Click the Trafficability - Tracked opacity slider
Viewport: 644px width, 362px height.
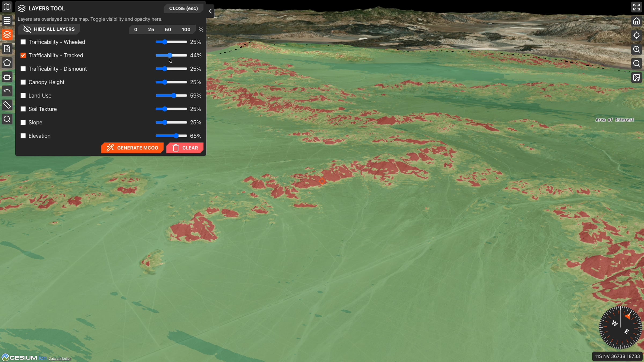pyautogui.click(x=171, y=56)
